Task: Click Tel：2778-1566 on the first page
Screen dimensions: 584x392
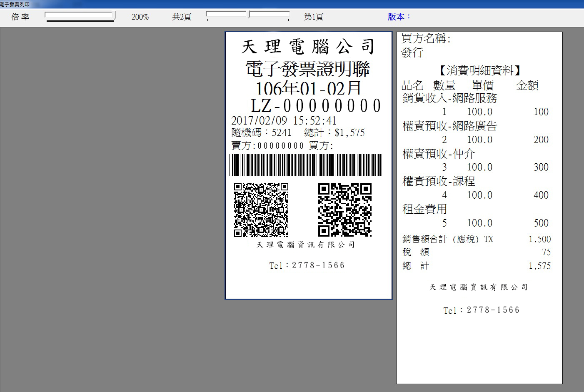Action: 307,265
